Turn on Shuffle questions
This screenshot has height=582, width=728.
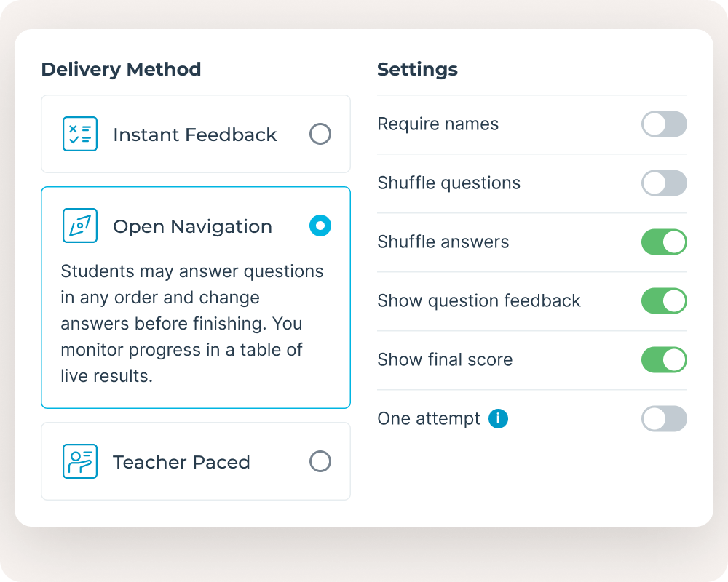pyautogui.click(x=664, y=183)
